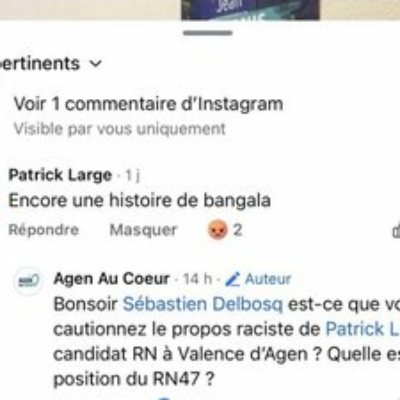
Task: Click the Auteur label text
Action: 268,279
